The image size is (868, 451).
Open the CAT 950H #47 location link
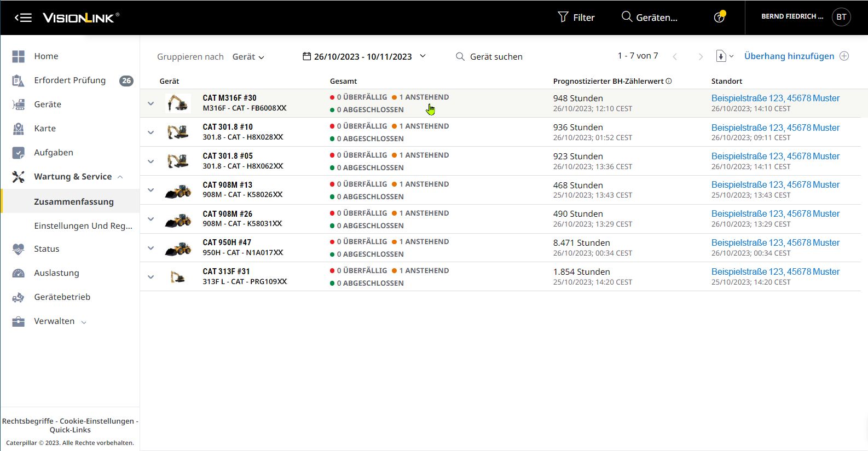pos(776,242)
